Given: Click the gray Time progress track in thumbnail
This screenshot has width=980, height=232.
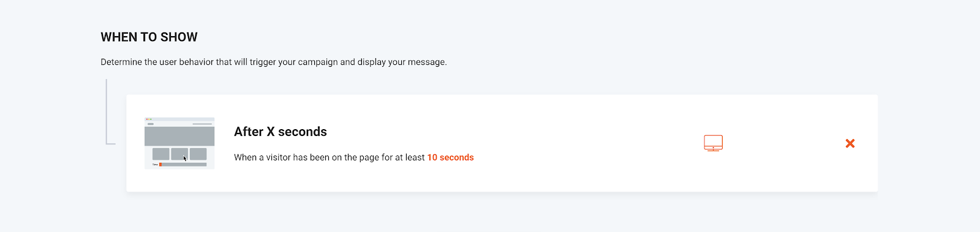Looking at the screenshot, I should pos(184,164).
